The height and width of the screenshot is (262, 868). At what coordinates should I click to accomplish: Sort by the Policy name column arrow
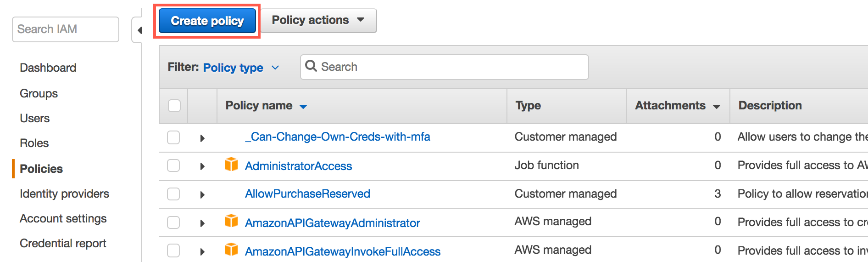303,107
